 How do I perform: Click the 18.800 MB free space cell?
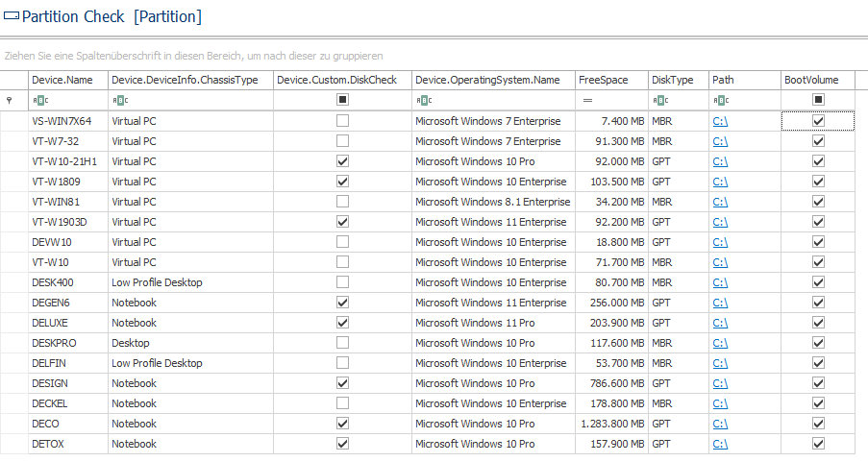611,242
